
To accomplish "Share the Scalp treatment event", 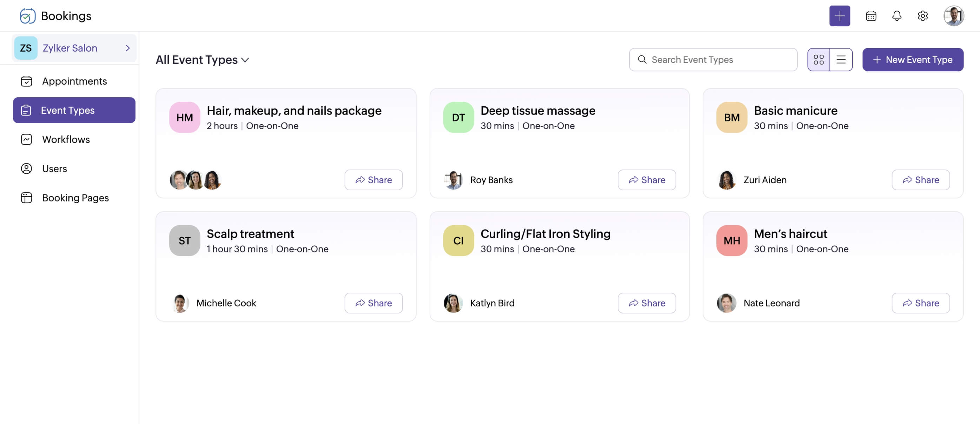I will (373, 303).
